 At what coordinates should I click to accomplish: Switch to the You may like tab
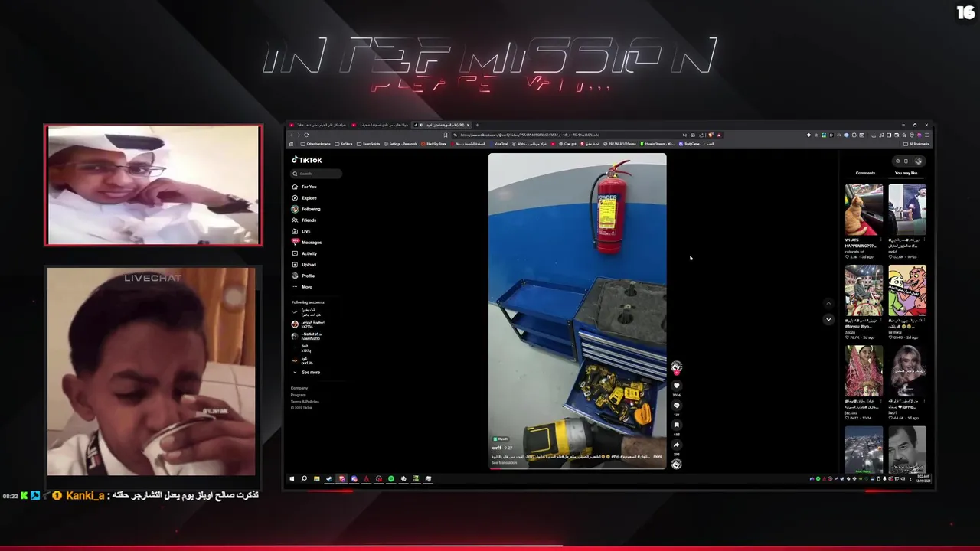pyautogui.click(x=906, y=173)
